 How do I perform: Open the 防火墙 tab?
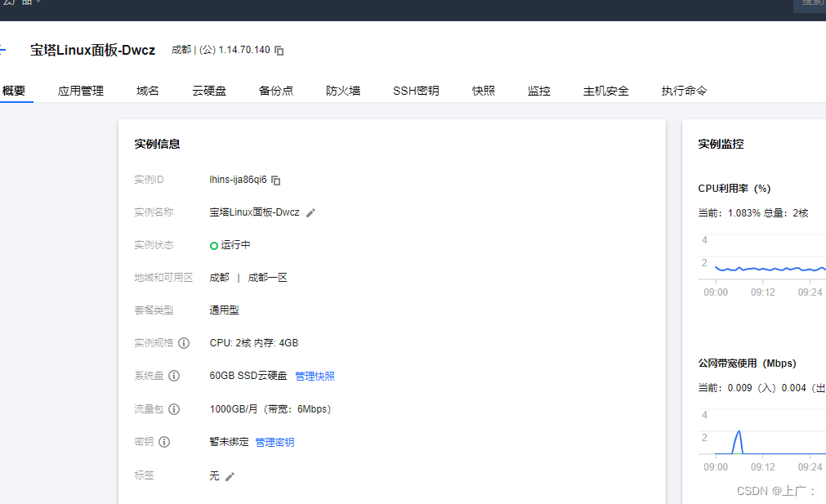pos(343,91)
